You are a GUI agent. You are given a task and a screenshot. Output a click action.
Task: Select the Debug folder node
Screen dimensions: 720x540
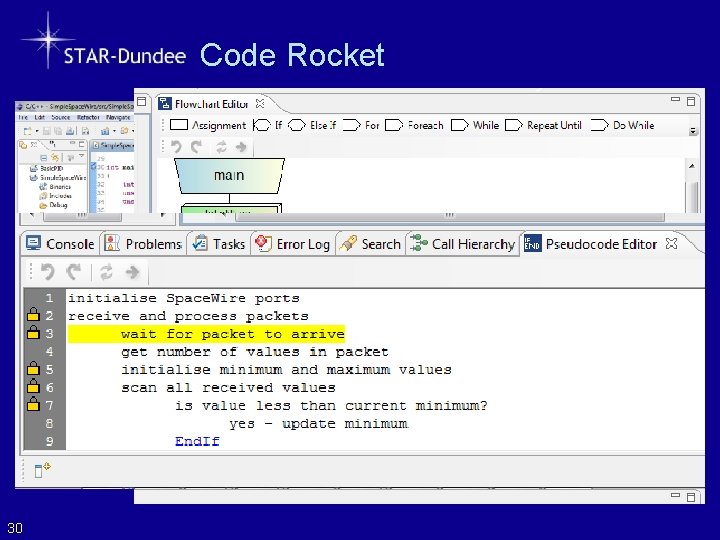point(53,205)
